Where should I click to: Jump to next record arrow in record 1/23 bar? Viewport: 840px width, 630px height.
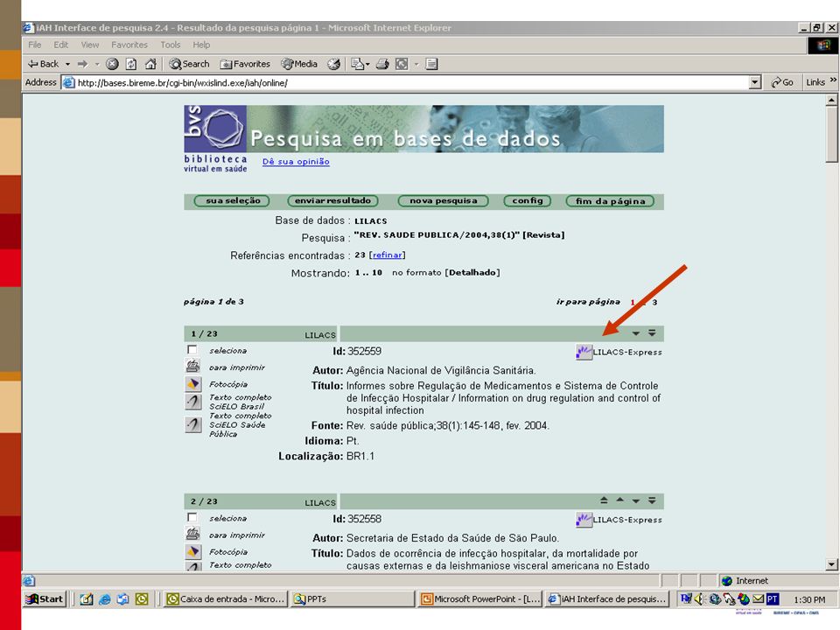(636, 333)
